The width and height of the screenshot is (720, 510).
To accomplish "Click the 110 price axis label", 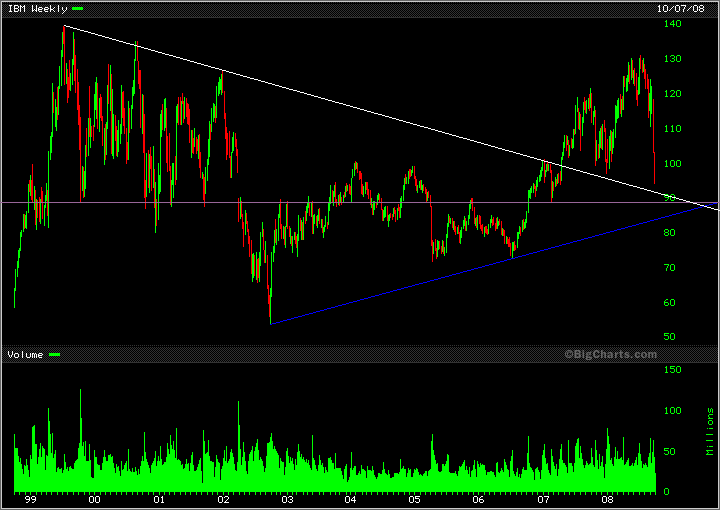I will (673, 129).
